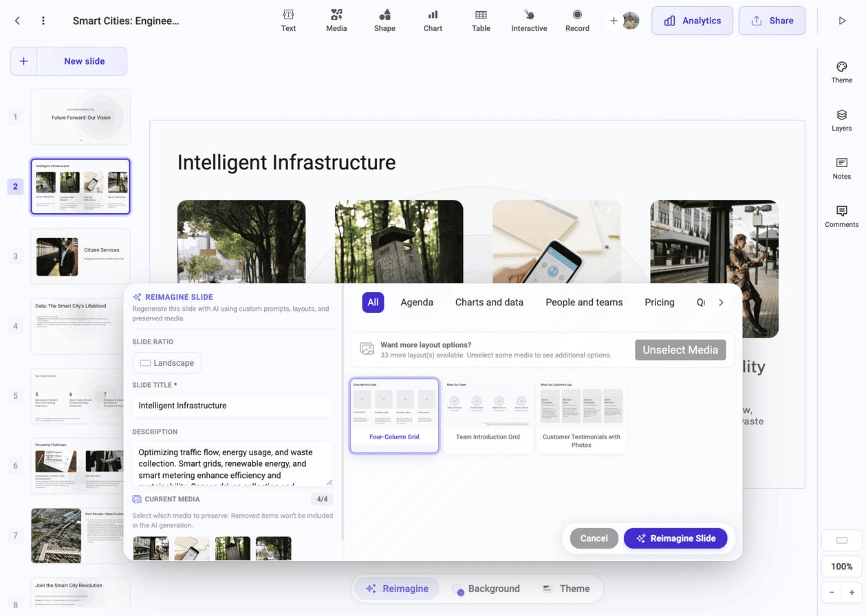
Task: Open the Interactive elements tool
Action: point(529,20)
